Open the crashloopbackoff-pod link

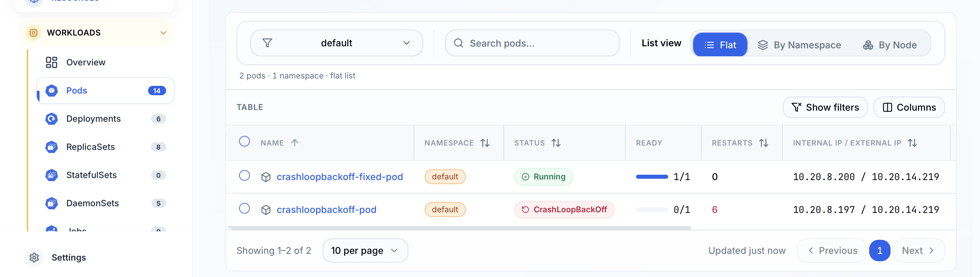tap(327, 210)
